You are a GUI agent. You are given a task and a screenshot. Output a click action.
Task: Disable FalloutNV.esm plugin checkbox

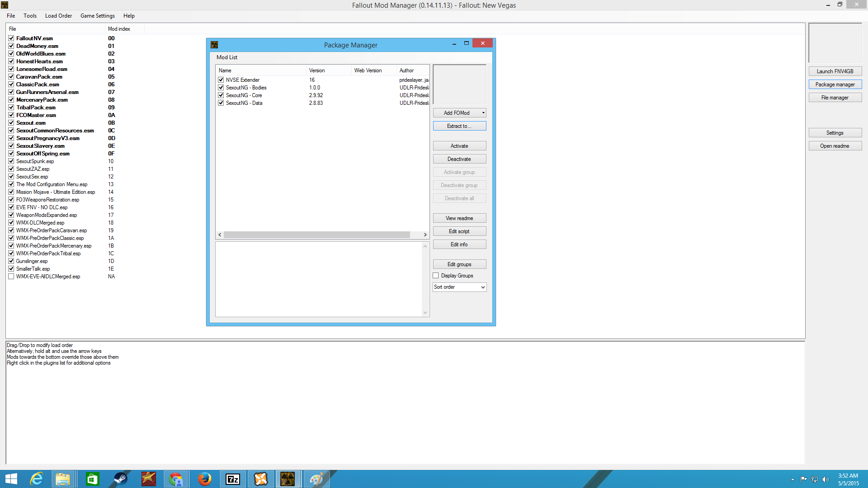click(11, 38)
